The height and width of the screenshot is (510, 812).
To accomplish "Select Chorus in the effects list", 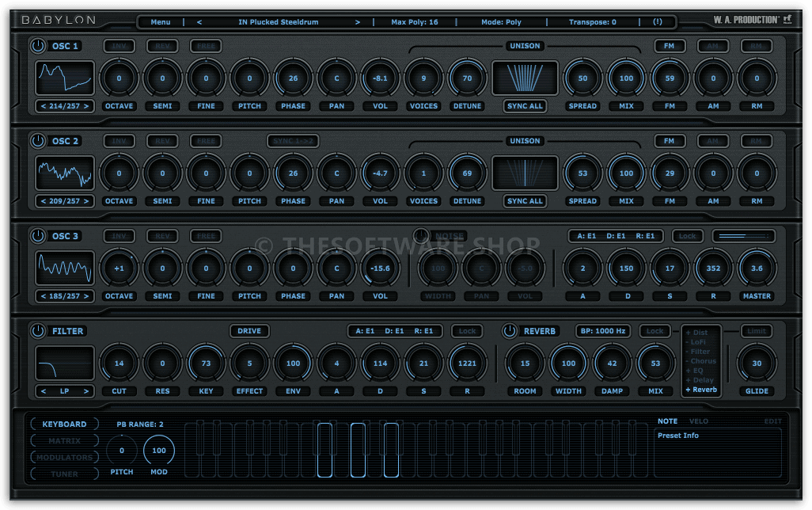I will click(701, 361).
